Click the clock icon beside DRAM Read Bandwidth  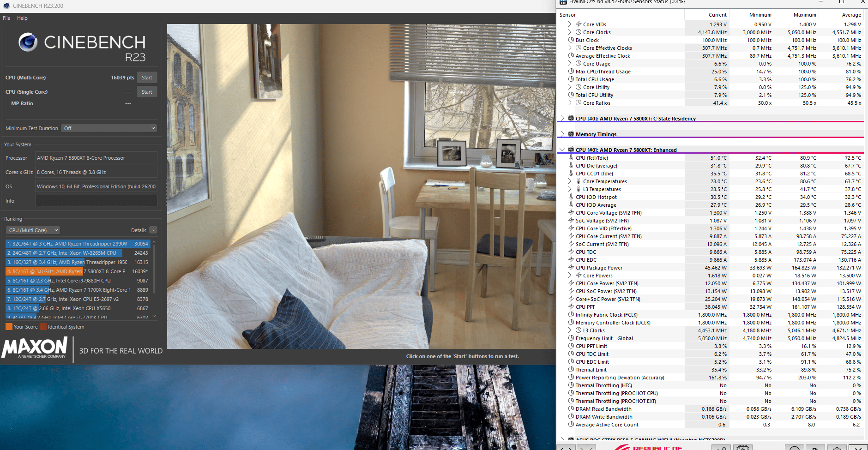click(571, 409)
